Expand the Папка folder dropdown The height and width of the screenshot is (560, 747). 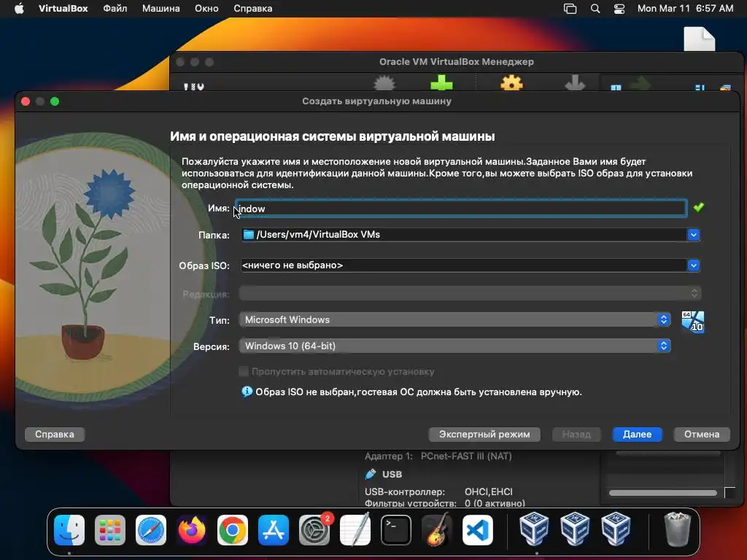click(694, 235)
